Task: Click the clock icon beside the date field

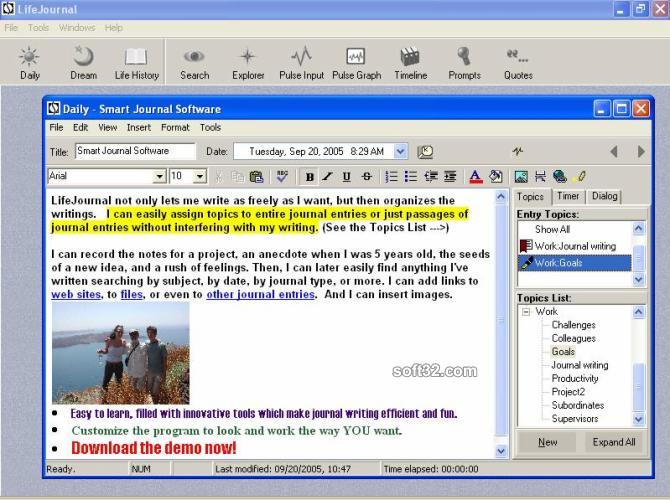Action: (x=425, y=152)
